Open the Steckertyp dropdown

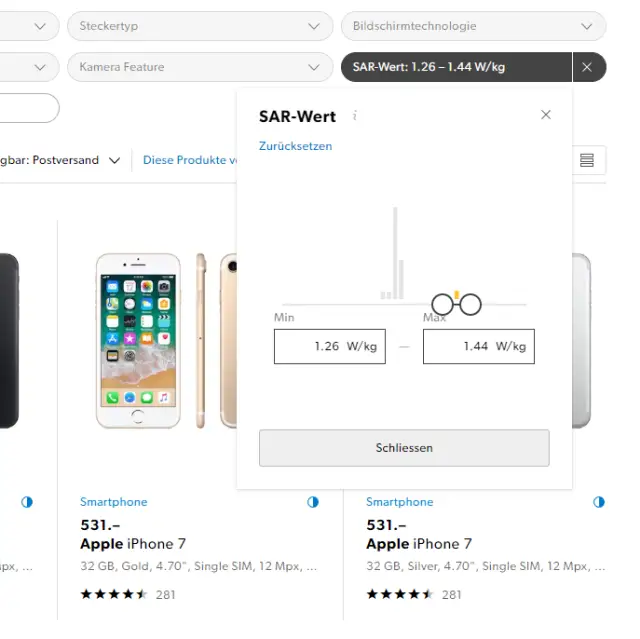(200, 26)
